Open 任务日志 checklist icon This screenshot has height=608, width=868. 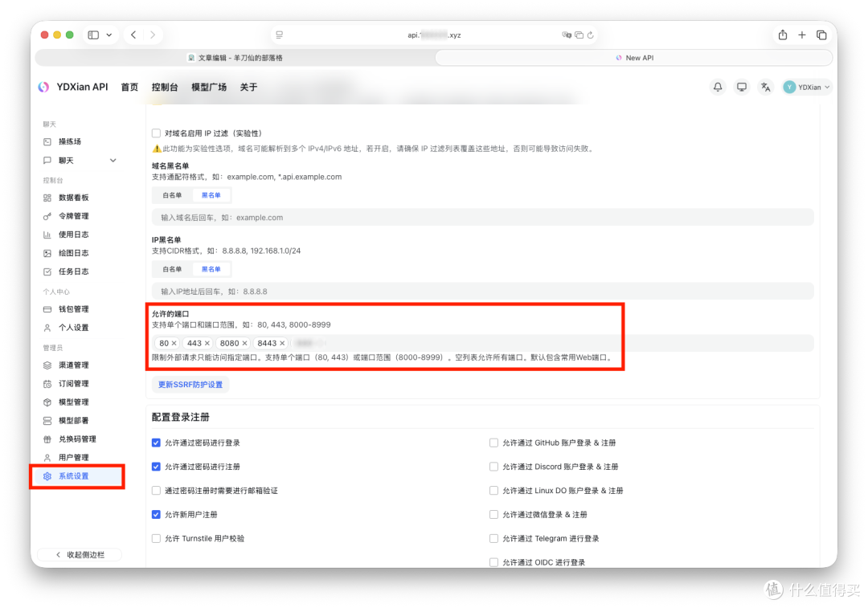(x=47, y=271)
